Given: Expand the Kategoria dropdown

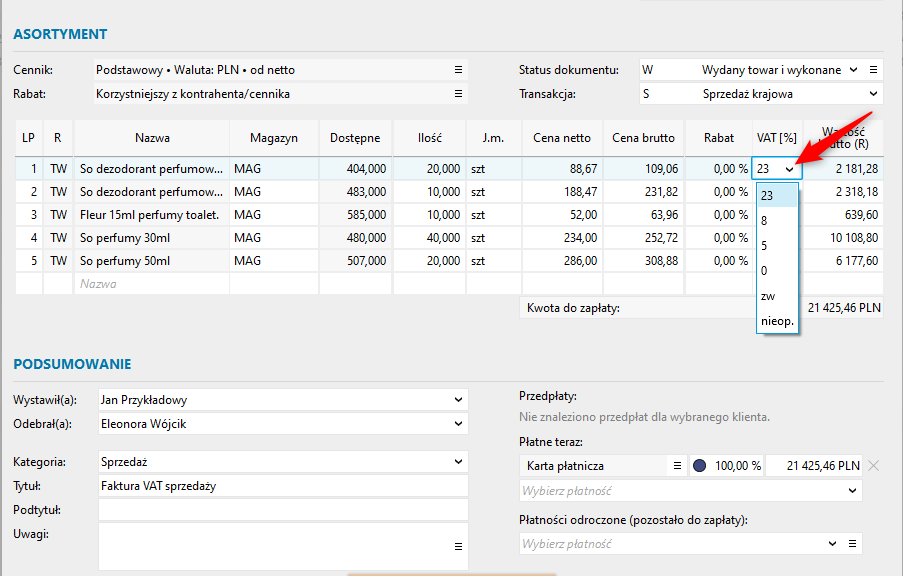Looking at the screenshot, I should click(458, 462).
